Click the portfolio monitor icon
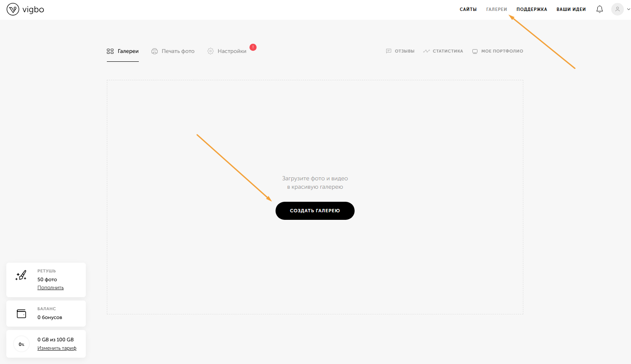This screenshot has width=631, height=364. click(475, 51)
